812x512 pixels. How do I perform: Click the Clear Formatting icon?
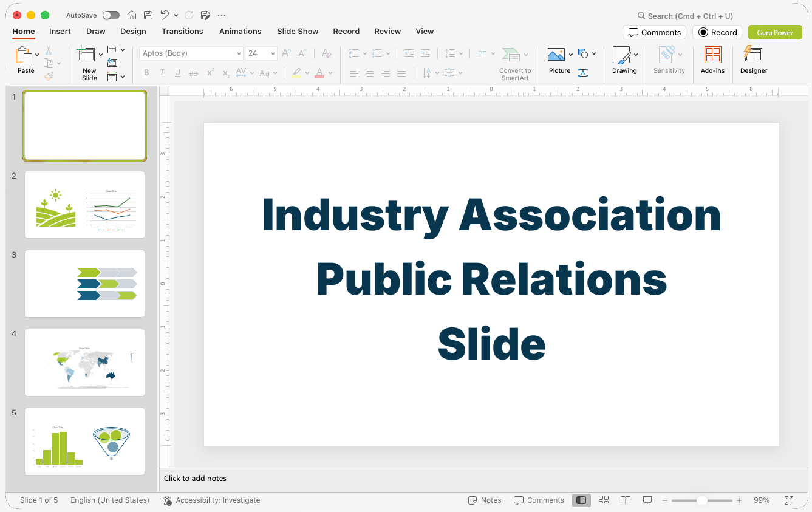pos(326,53)
